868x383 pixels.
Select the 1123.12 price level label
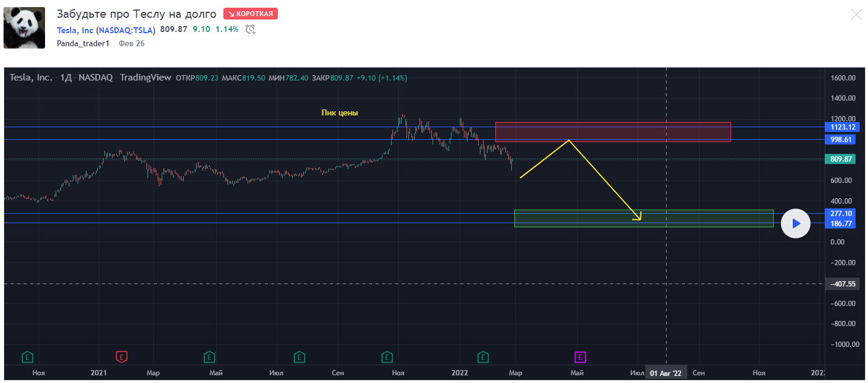click(840, 127)
